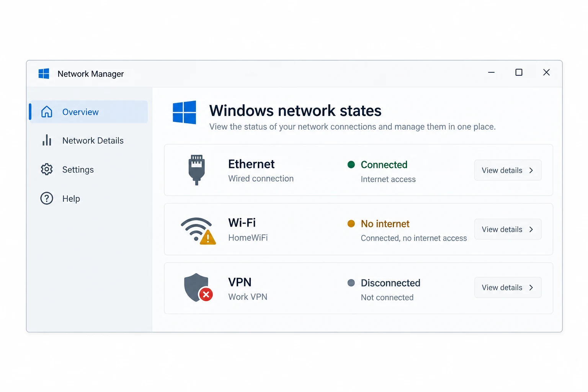Maximize the Network Manager window
The height and width of the screenshot is (392, 588).
coord(519,72)
